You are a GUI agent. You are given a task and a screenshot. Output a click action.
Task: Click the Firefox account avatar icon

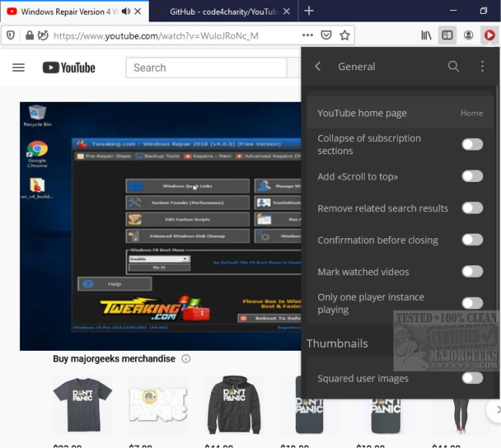pyautogui.click(x=468, y=35)
